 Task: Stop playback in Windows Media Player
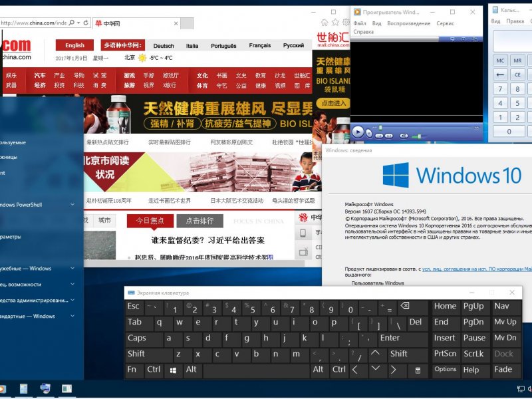(x=369, y=134)
